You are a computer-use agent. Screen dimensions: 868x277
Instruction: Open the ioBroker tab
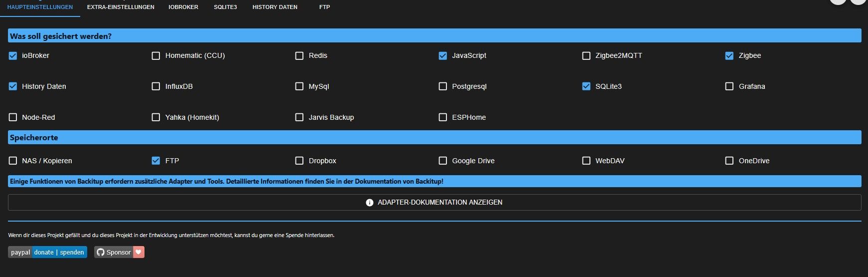point(183,7)
